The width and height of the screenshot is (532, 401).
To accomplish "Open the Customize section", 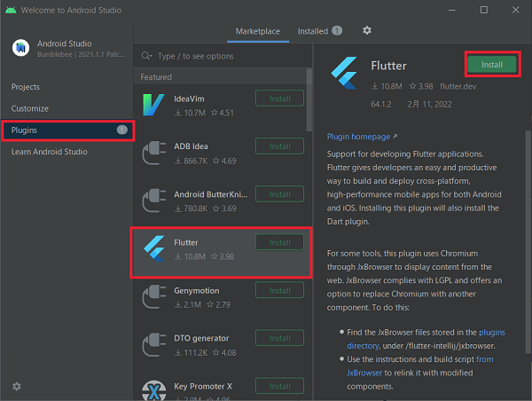I will pyautogui.click(x=30, y=108).
